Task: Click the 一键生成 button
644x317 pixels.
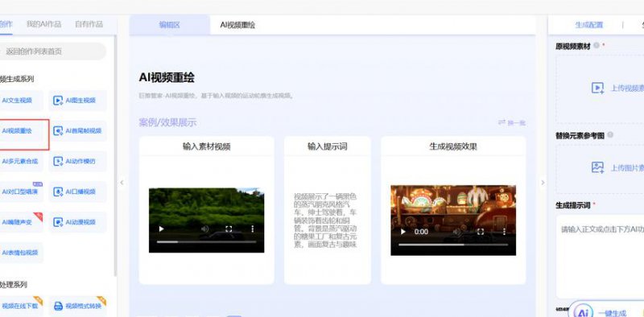Action: (612, 312)
